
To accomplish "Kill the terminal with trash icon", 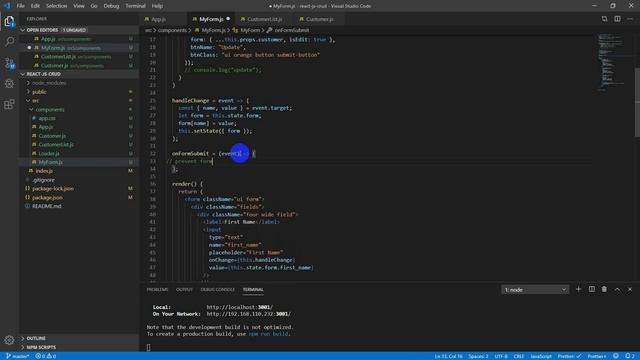I will [x=604, y=289].
